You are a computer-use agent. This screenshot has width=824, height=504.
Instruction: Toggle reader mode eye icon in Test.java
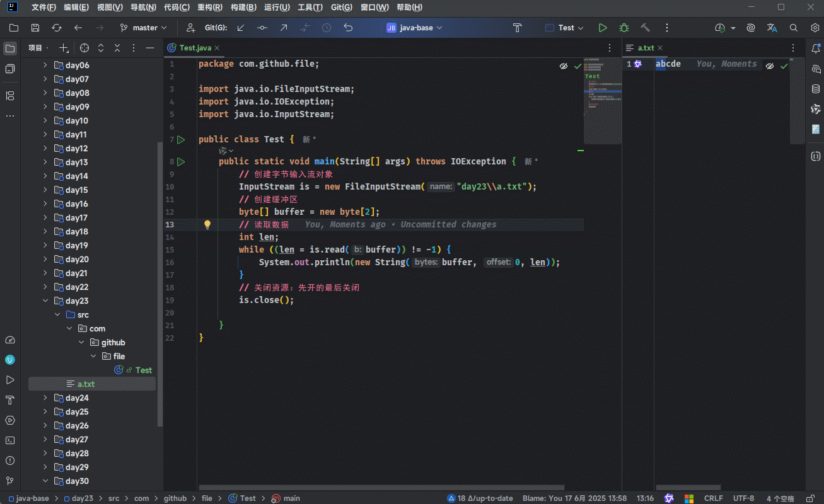coord(563,66)
